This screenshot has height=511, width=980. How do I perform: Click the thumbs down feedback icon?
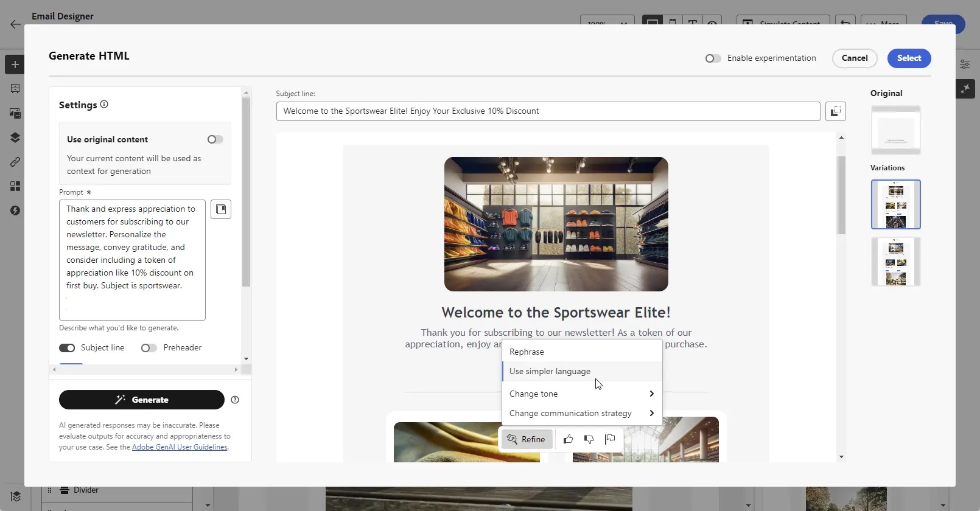coord(589,439)
